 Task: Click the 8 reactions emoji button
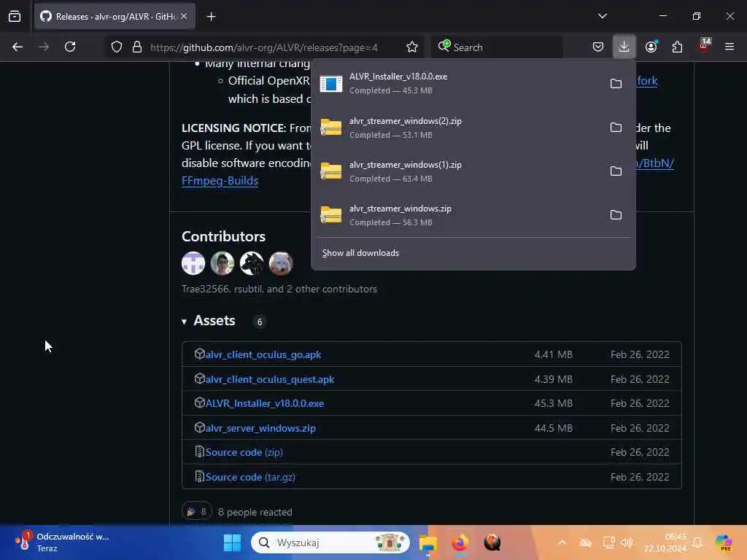click(x=197, y=511)
